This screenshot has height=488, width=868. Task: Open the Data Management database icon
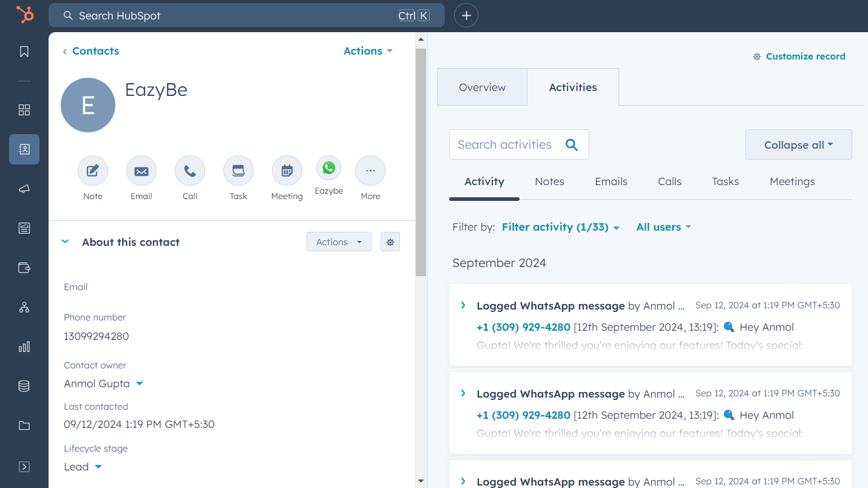coord(24,386)
